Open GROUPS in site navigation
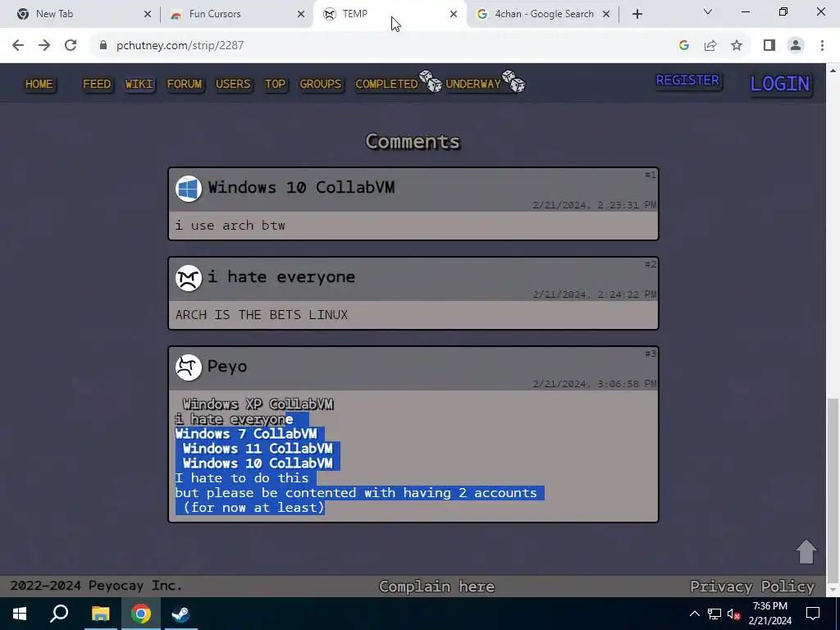This screenshot has width=840, height=630. click(321, 84)
